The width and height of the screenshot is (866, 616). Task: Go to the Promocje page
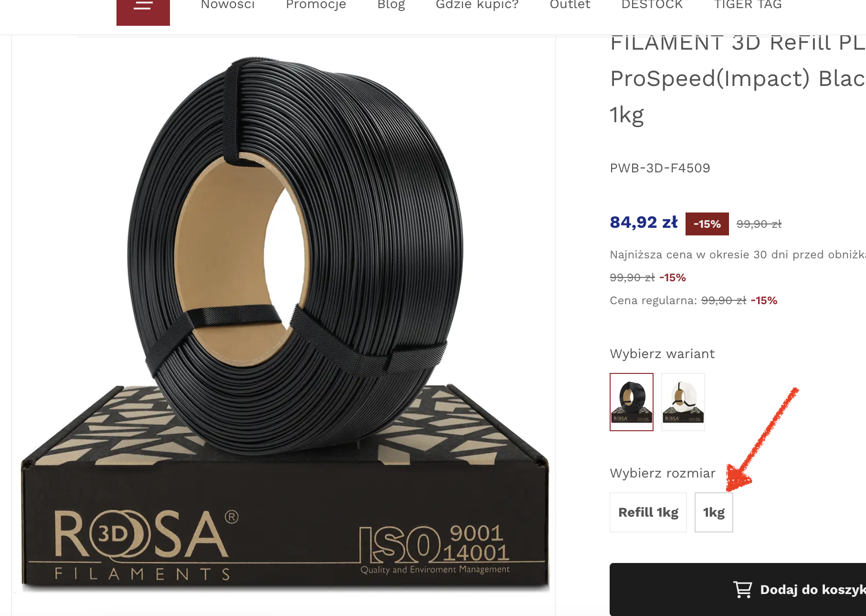(x=316, y=5)
